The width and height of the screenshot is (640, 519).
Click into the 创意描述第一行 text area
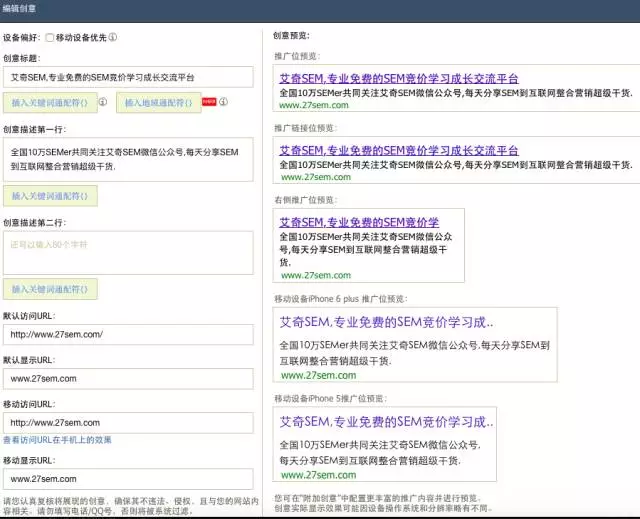point(128,158)
